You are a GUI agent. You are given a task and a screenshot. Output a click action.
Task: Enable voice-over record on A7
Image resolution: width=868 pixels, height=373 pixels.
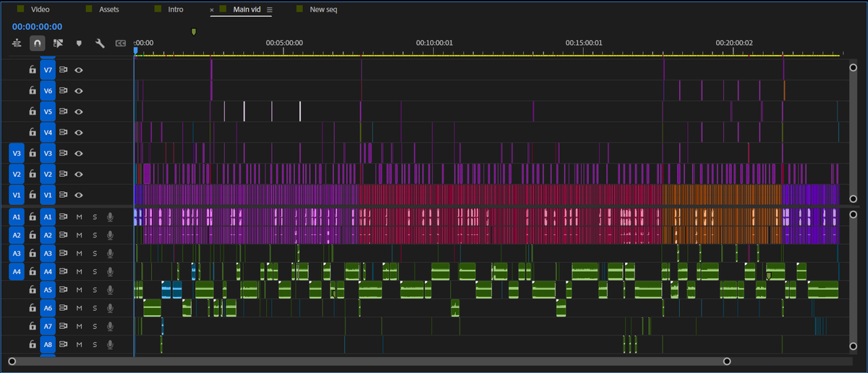(x=111, y=327)
